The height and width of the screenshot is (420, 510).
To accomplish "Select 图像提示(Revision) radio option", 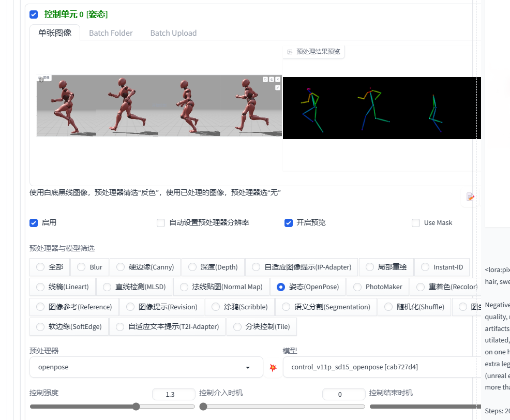I will tap(130, 307).
